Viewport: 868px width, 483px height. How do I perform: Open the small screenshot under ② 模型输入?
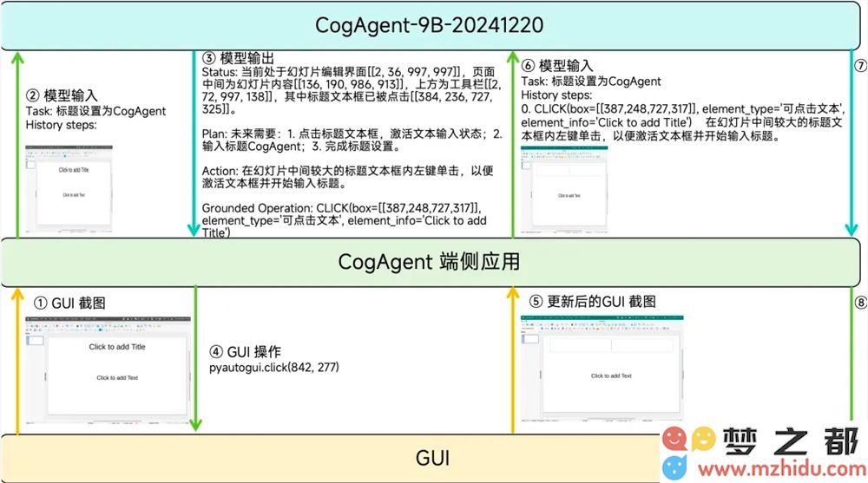pyautogui.click(x=69, y=189)
